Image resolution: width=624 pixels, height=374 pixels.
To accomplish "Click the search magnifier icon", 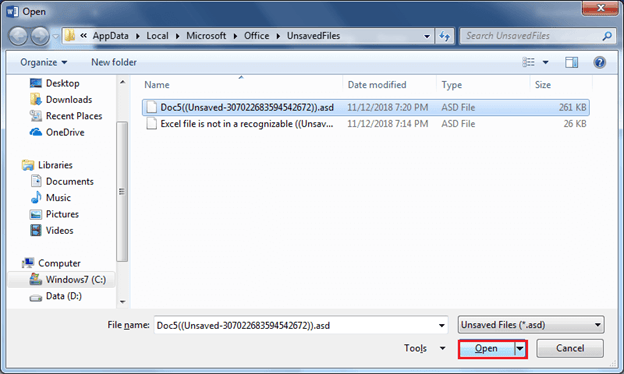I will (x=606, y=36).
